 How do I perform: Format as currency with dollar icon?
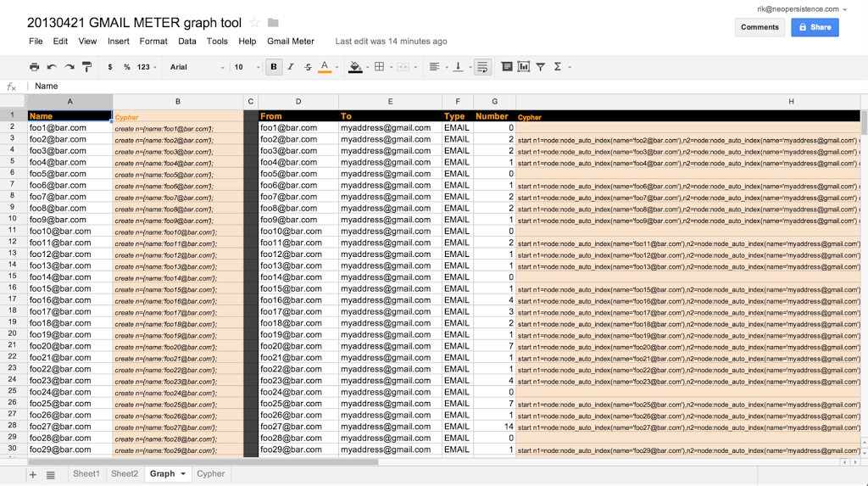pyautogui.click(x=110, y=67)
